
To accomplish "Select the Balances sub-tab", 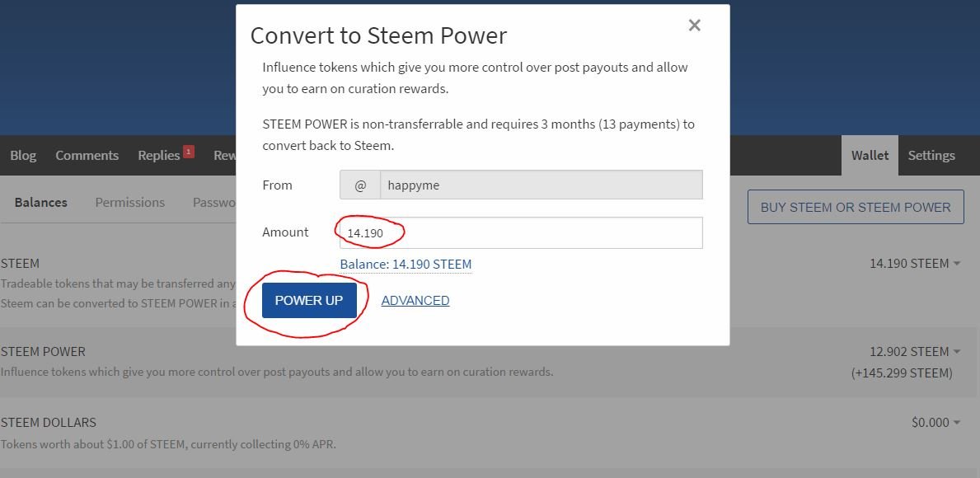I will click(x=41, y=203).
